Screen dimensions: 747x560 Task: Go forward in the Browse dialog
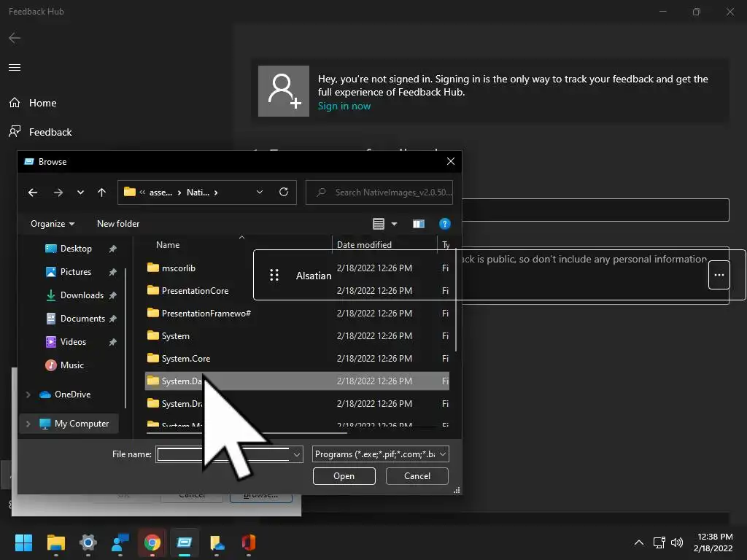tap(58, 192)
